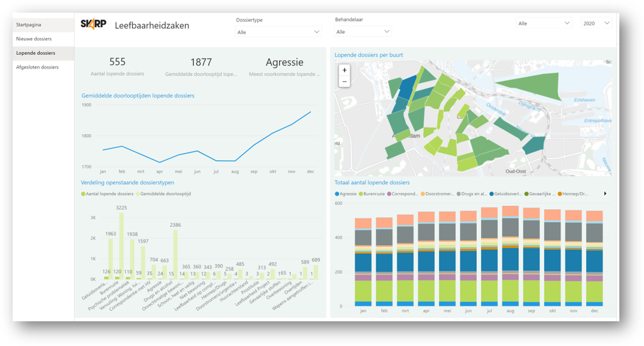Zoom out on the map with minus button
The width and height of the screenshot is (644, 346).
[345, 81]
